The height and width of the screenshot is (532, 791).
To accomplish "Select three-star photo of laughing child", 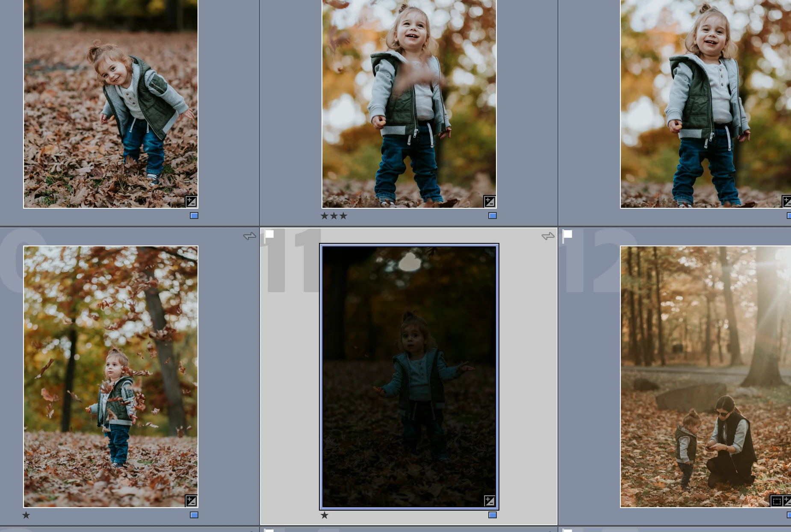I will pyautogui.click(x=409, y=104).
